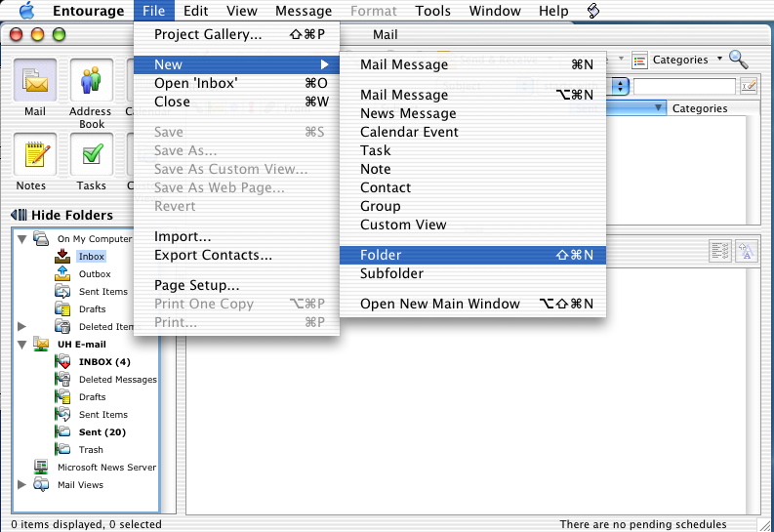
Task: Open the Mail view icon
Action: click(x=35, y=80)
